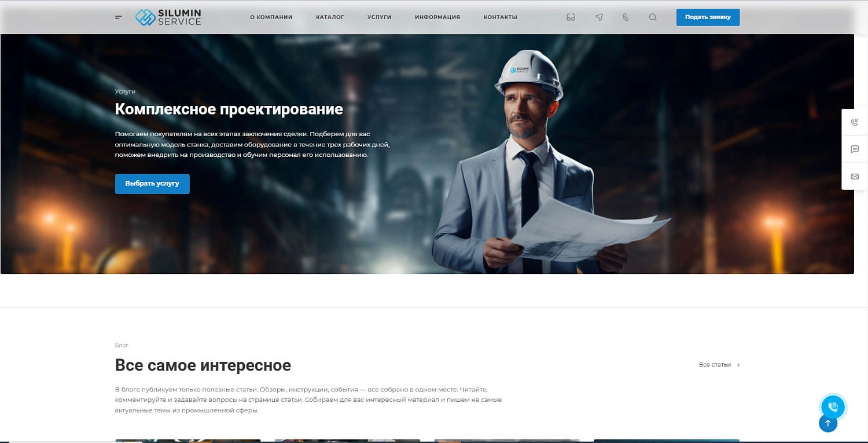Click the «Выбрать услугу» banner button
The width and height of the screenshot is (868, 443).
(152, 184)
